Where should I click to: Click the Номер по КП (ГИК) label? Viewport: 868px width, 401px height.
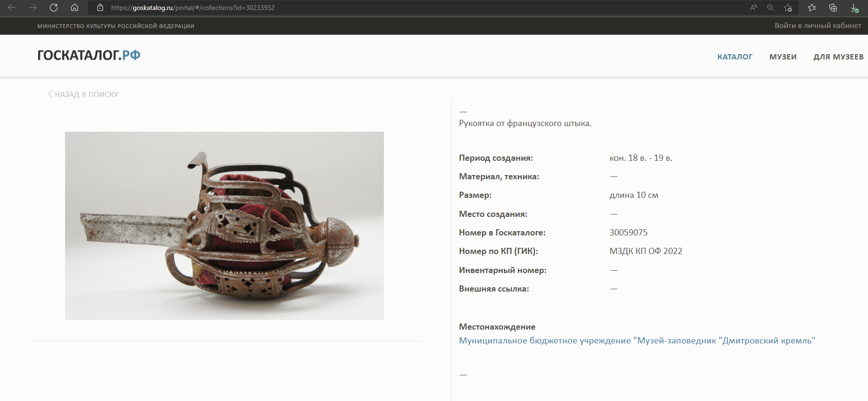(498, 251)
